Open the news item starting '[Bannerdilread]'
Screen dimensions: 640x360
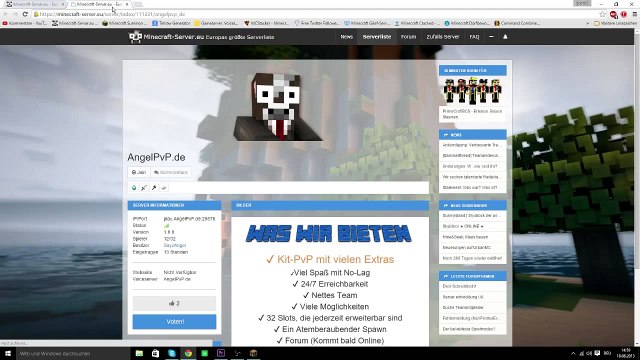point(471,156)
